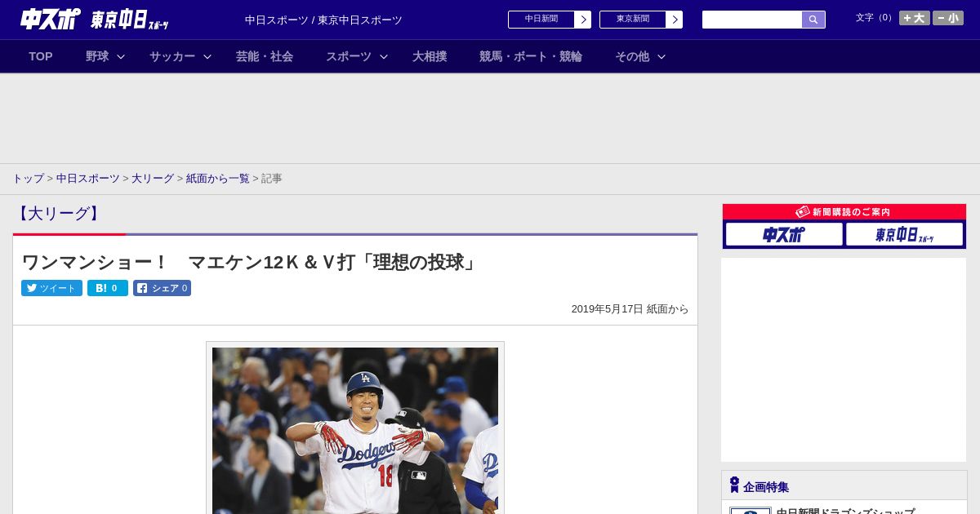This screenshot has width=980, height=514.
Task: Open the 中日新聞 link button
Action: pos(541,20)
